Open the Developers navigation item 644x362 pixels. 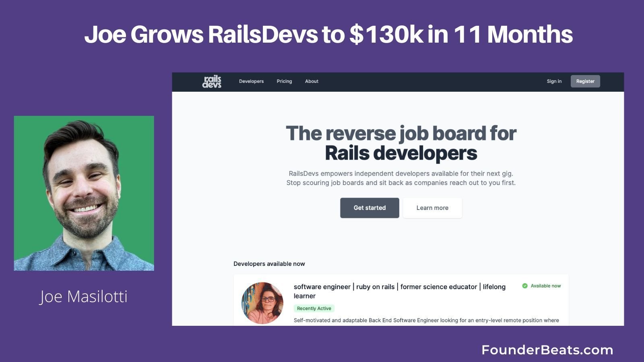pyautogui.click(x=251, y=81)
